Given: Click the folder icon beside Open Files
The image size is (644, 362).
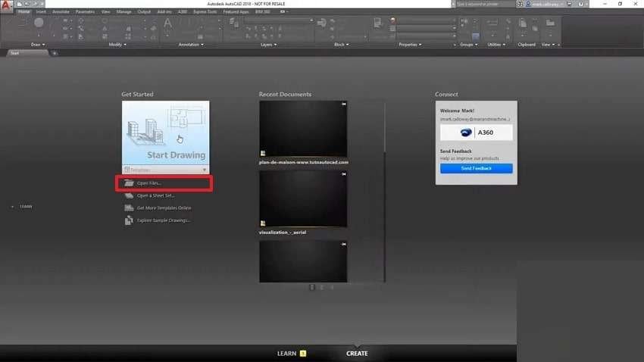Looking at the screenshot, I should [x=129, y=183].
